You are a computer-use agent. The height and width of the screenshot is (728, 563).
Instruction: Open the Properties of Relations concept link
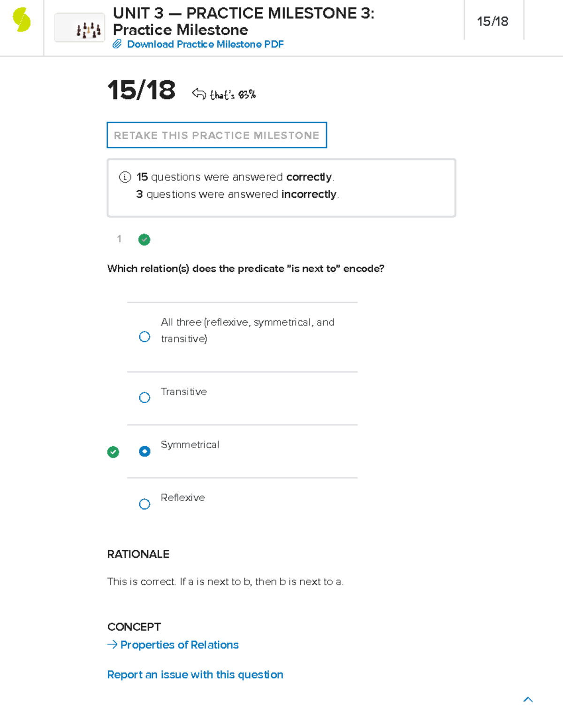(179, 645)
